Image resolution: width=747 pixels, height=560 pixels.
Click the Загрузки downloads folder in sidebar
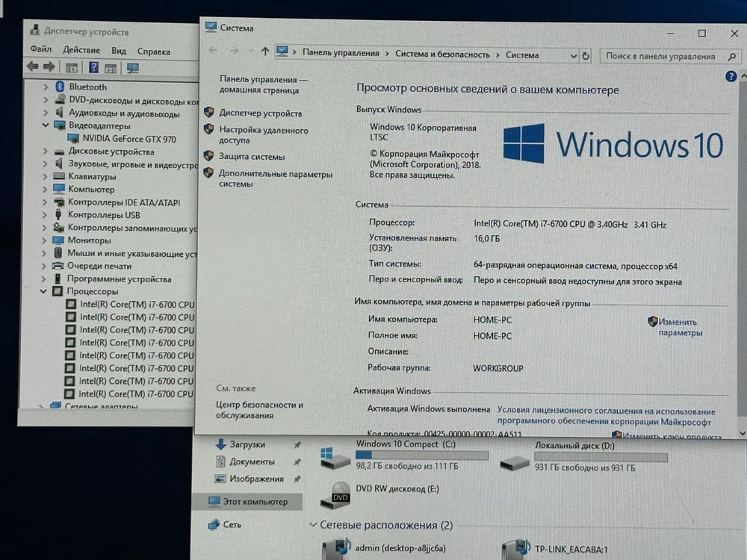pos(247,444)
